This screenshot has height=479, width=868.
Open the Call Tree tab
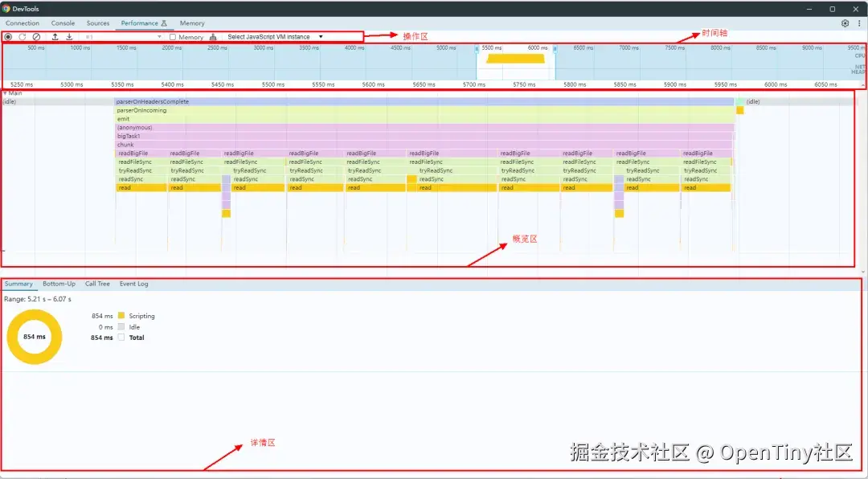tap(97, 284)
